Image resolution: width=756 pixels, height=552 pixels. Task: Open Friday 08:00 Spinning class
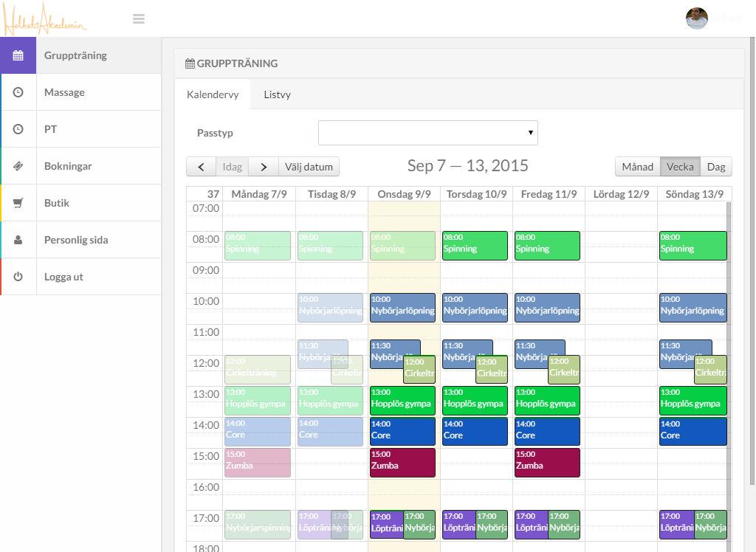click(x=547, y=246)
